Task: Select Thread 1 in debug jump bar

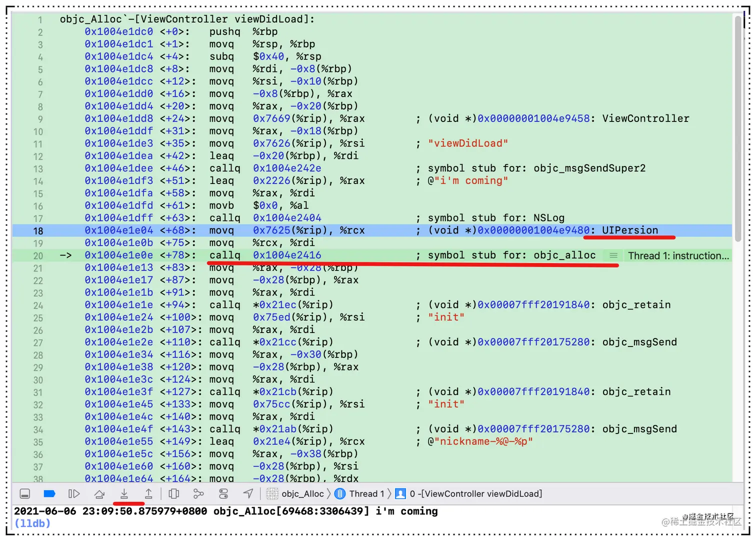Action: [359, 494]
